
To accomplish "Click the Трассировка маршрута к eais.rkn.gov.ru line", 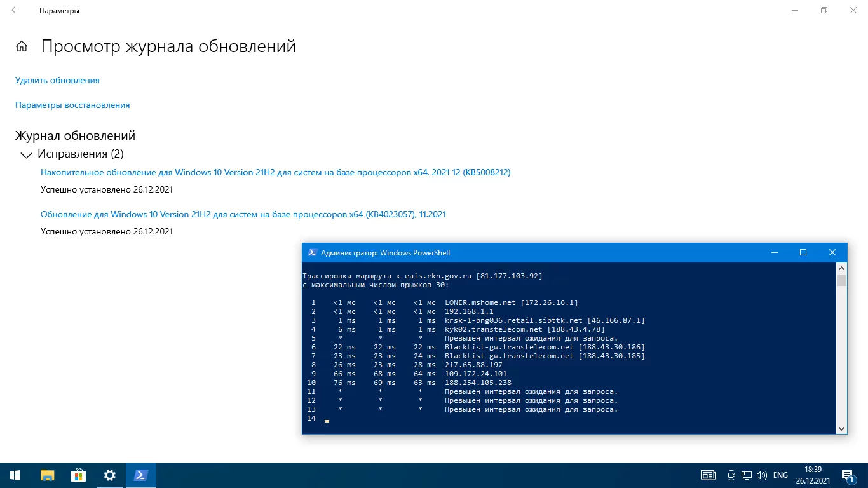I will tap(423, 276).
